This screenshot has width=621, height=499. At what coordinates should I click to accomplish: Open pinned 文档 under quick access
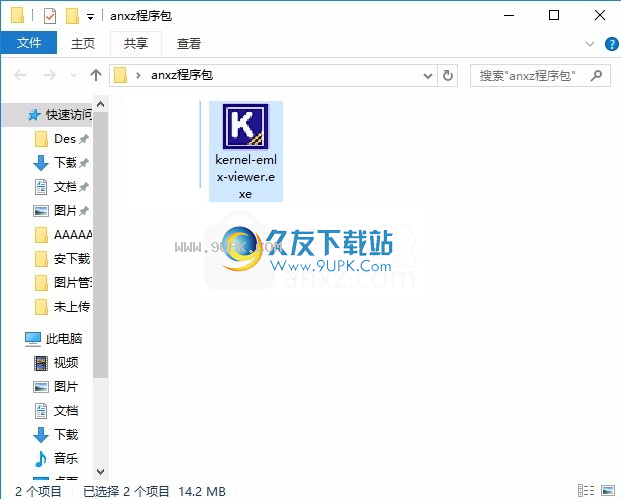[61, 187]
